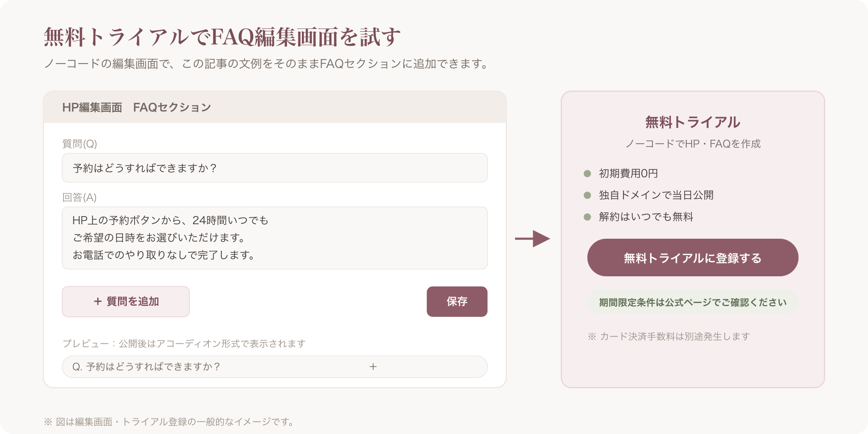Click the プレビュー：公開後はアコーディオン形式 caption

184,343
